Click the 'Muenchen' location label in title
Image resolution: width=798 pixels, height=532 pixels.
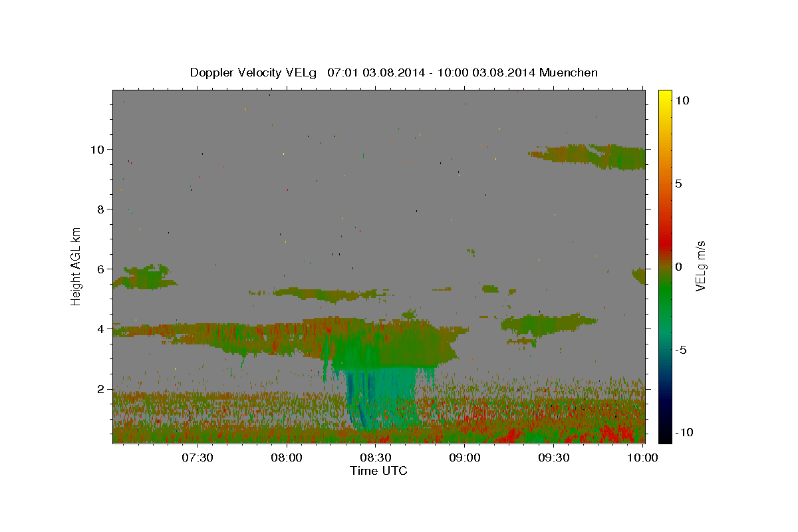[x=569, y=72]
